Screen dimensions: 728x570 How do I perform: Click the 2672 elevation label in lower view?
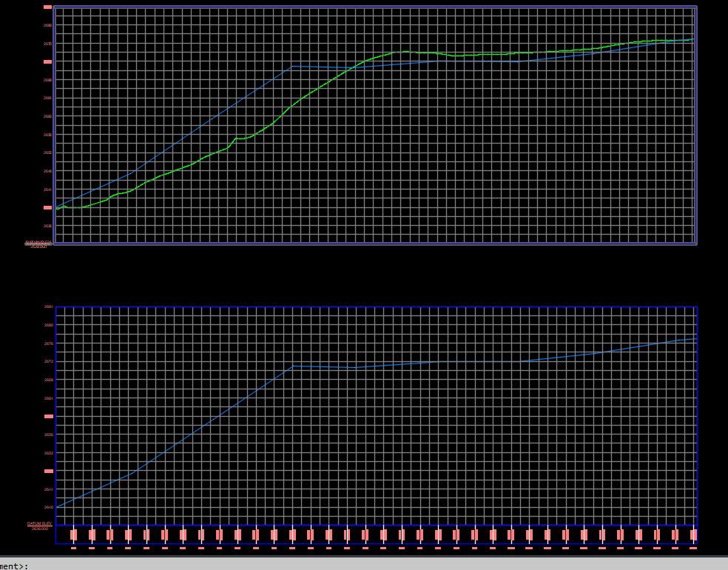point(48,361)
